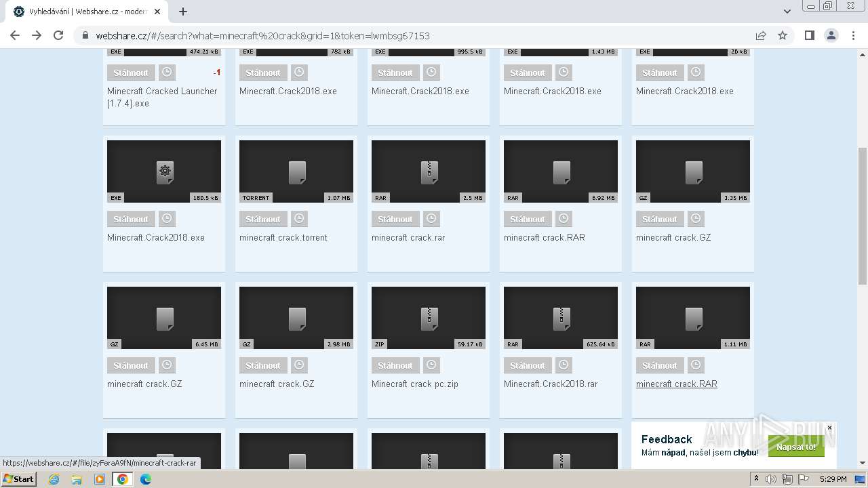
Task: Click Stáhnout for 180.5 kB Minecraft.Crack2018.exe
Action: coord(131,219)
